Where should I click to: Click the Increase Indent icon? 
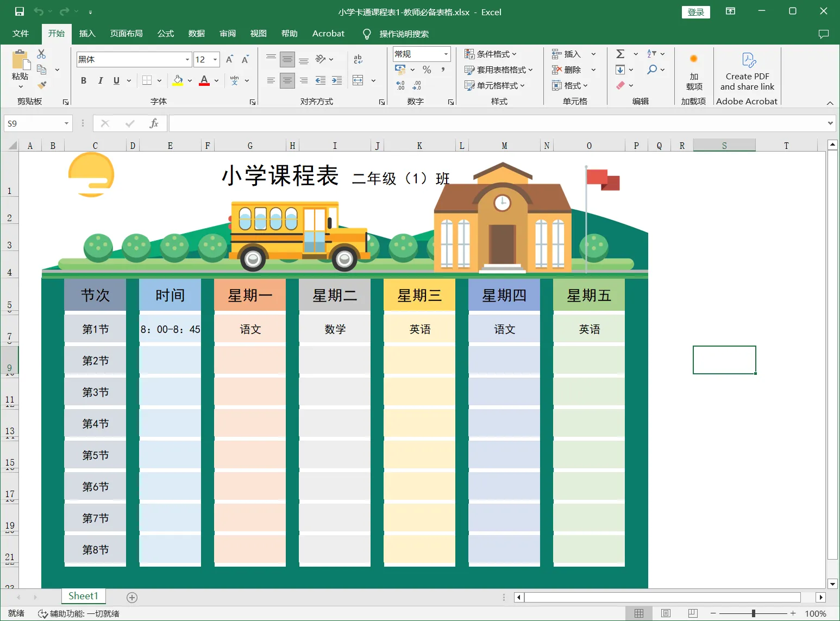(x=337, y=80)
